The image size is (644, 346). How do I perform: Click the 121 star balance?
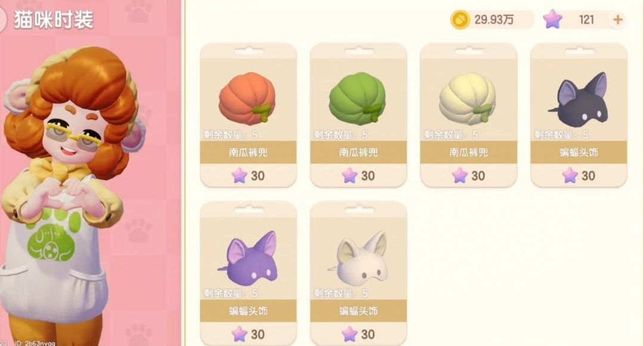point(586,19)
